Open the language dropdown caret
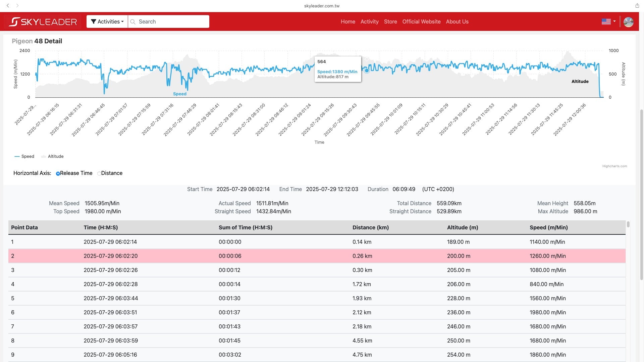The height and width of the screenshot is (362, 644). coord(614,21)
